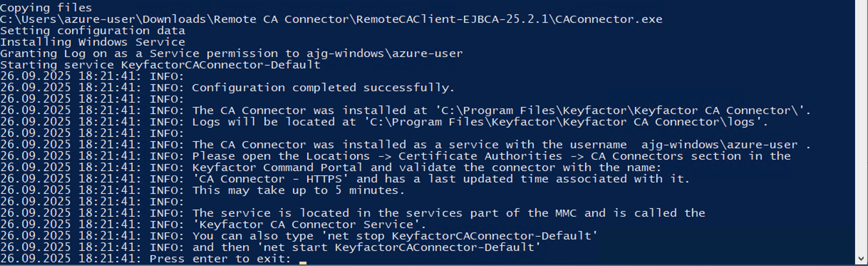Click the 'Starting service KeyfactorCAConnector-Default' line
The height and width of the screenshot is (266, 868).
point(160,65)
